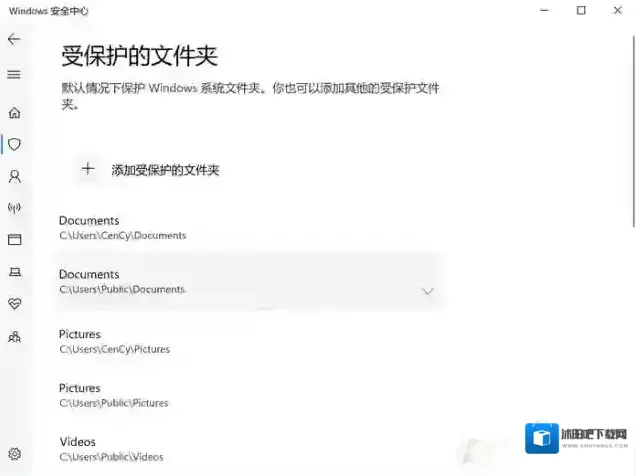The width and height of the screenshot is (636, 476).
Task: Open the Home page icon
Action: pyautogui.click(x=15, y=113)
